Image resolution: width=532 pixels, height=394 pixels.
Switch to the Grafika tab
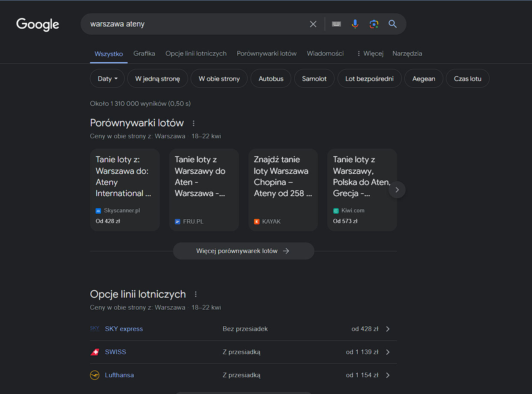[x=144, y=54]
